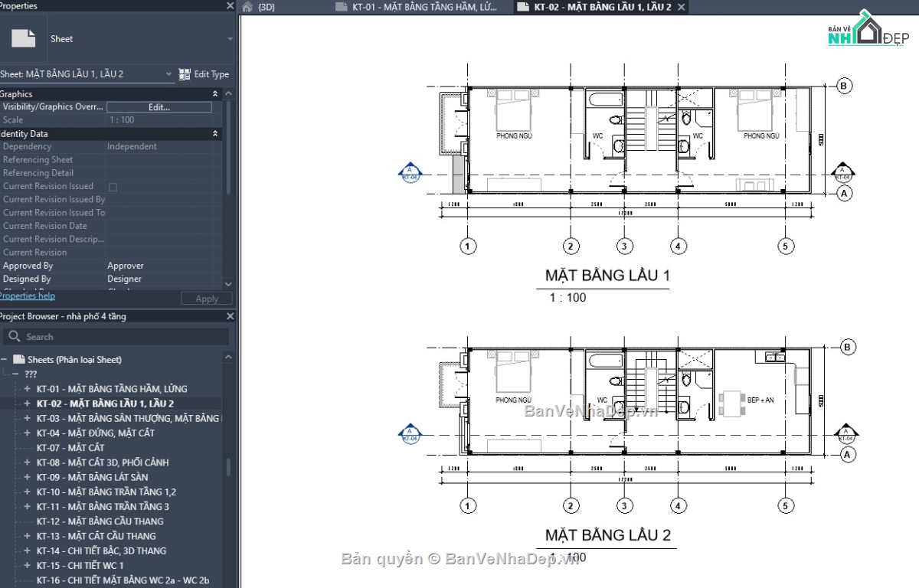This screenshot has height=588, width=919.
Task: Select grid bubble 2 on LẦU 2 plan
Action: (571, 505)
